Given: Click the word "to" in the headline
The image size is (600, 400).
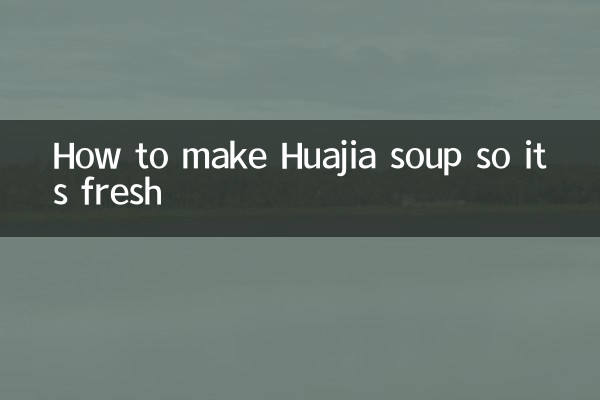Looking at the screenshot, I should (x=152, y=157).
